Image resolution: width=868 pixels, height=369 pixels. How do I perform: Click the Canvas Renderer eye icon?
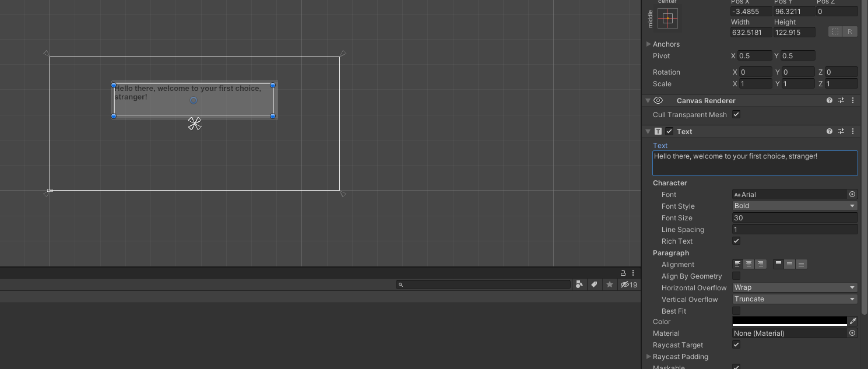658,100
